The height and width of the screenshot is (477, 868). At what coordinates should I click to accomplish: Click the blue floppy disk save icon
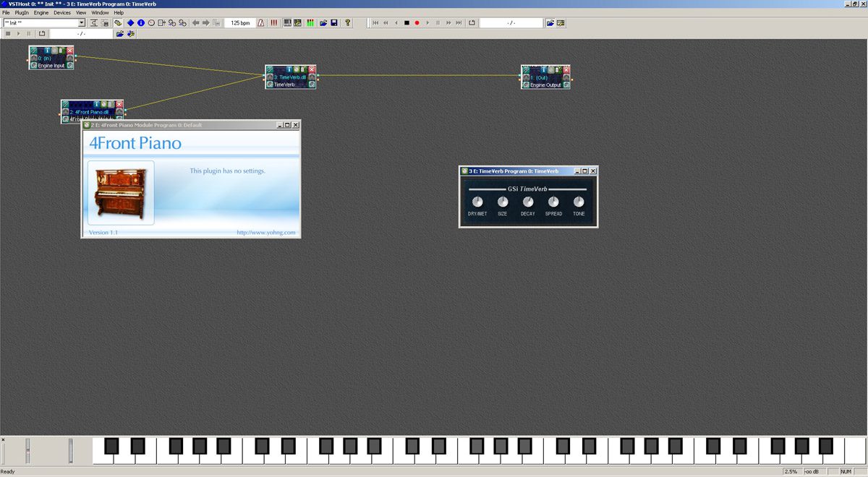[x=334, y=23]
